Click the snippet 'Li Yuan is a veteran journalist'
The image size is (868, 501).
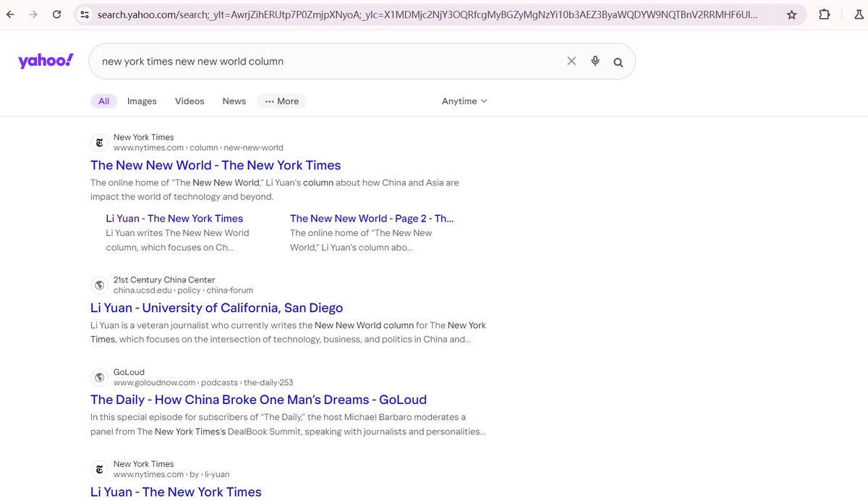pyautogui.click(x=288, y=332)
